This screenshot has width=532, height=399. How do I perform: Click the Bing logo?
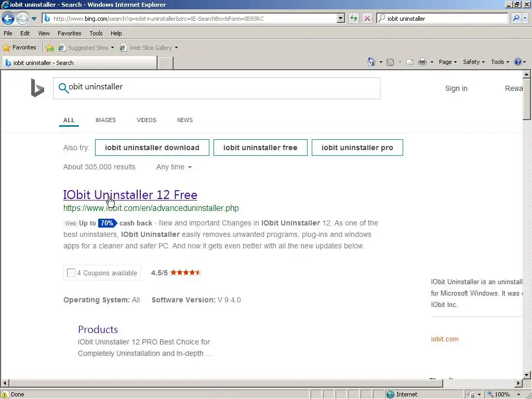pyautogui.click(x=37, y=88)
